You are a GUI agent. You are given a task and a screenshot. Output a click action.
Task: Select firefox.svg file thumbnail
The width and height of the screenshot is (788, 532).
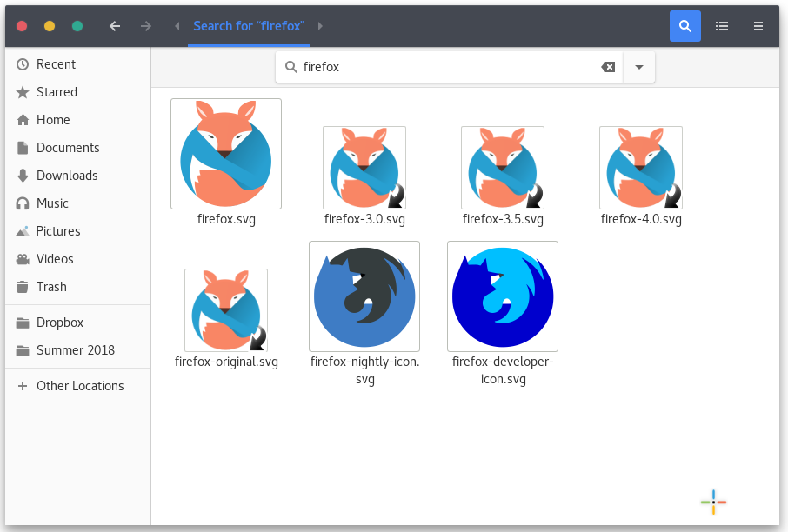pyautogui.click(x=226, y=154)
